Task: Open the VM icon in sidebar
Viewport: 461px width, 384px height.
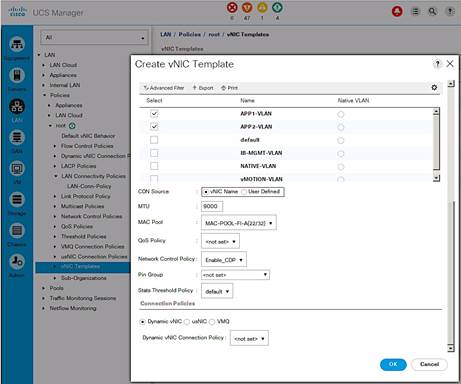Action: 17,168
